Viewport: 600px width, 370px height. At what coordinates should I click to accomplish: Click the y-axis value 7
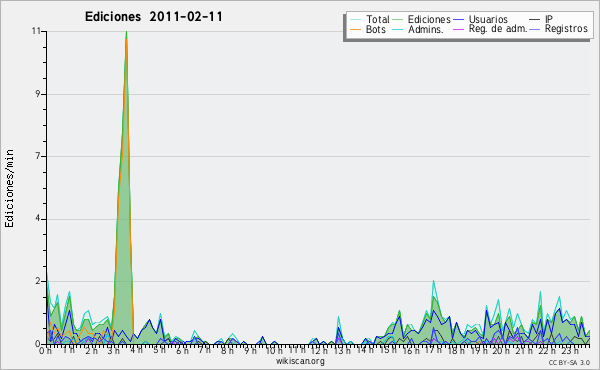pos(38,156)
